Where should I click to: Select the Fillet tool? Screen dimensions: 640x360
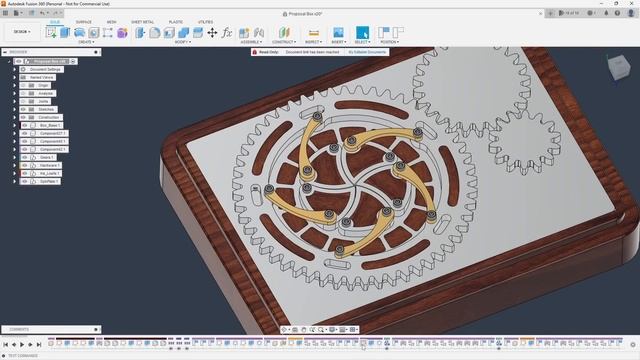point(155,33)
